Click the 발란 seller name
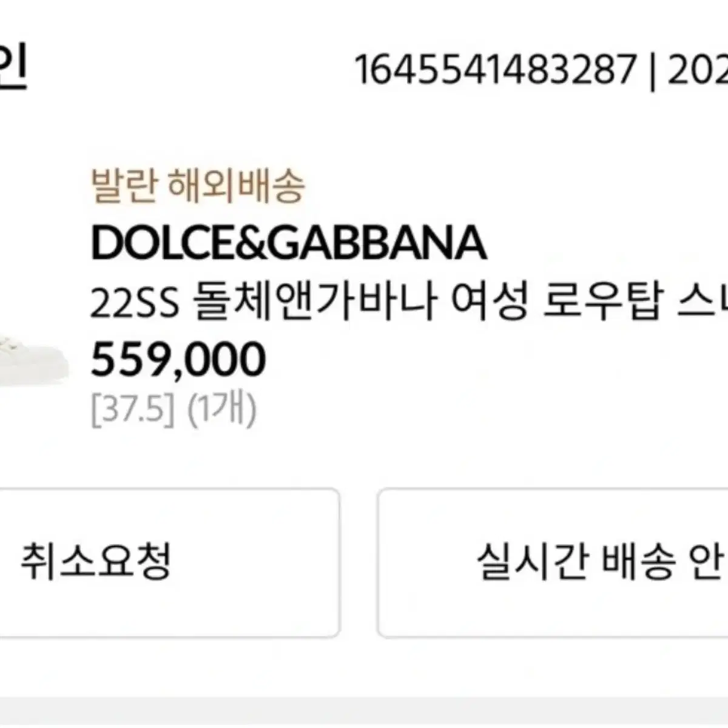This screenshot has height=728, width=728. 125,186
